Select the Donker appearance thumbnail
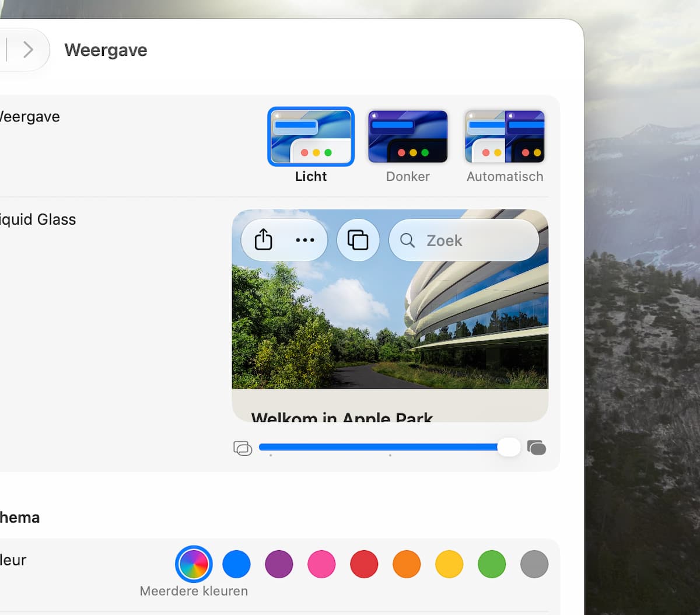 point(408,137)
